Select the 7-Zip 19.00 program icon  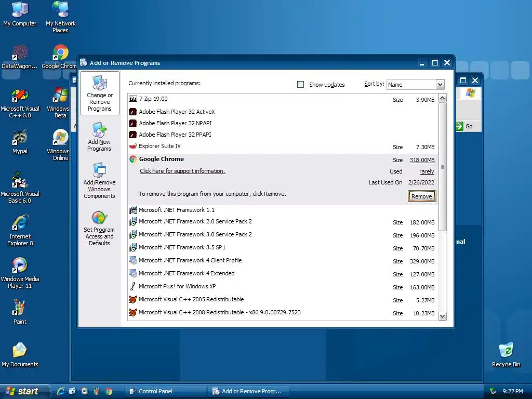point(133,99)
